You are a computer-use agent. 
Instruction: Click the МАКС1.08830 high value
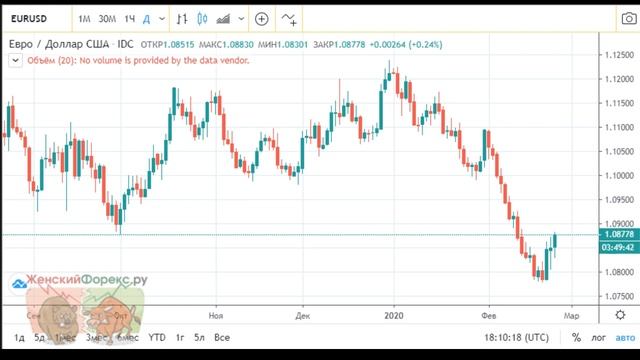(x=226, y=44)
